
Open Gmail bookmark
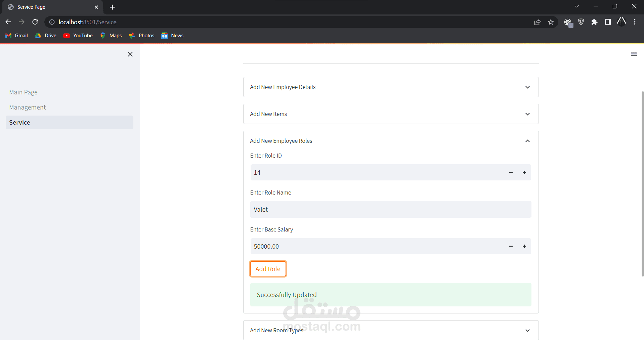point(17,36)
